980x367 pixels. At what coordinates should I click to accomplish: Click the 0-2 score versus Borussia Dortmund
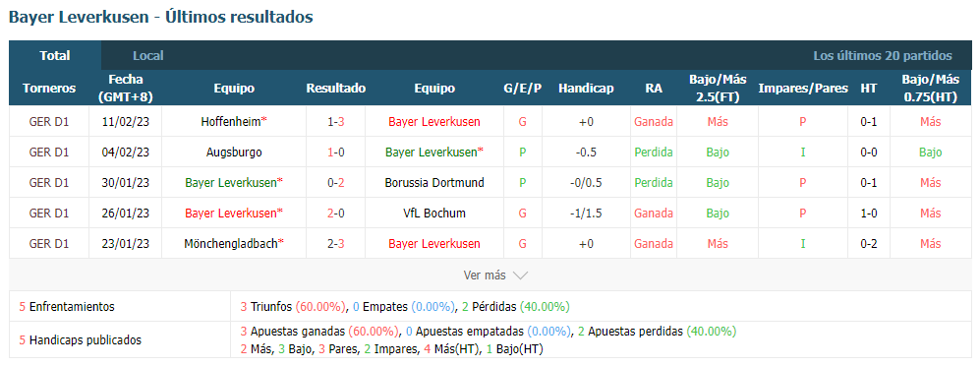click(335, 183)
